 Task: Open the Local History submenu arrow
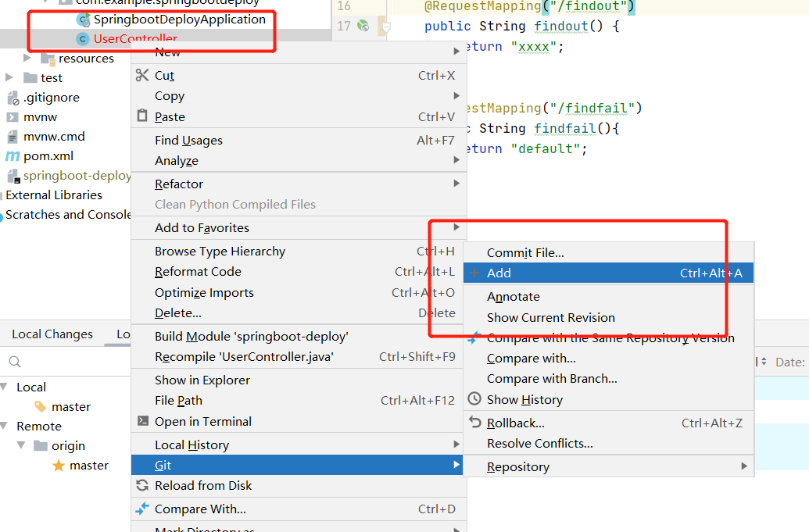pos(456,445)
